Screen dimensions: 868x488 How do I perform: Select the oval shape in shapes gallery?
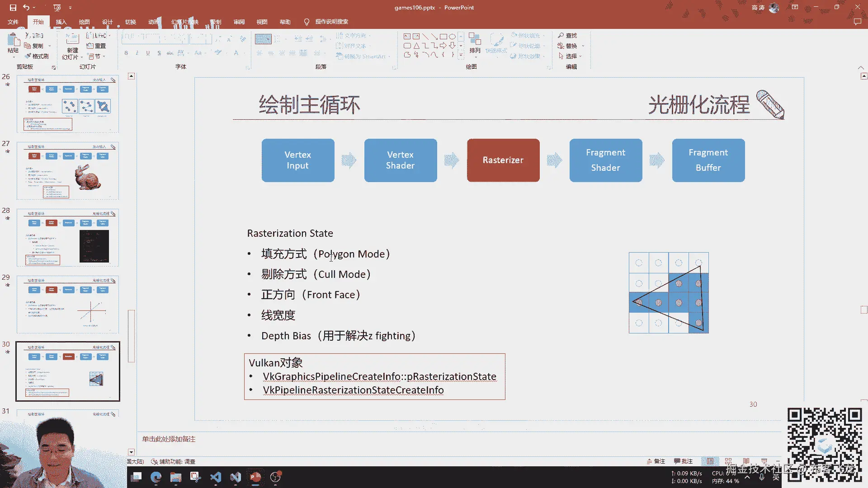coord(452,37)
